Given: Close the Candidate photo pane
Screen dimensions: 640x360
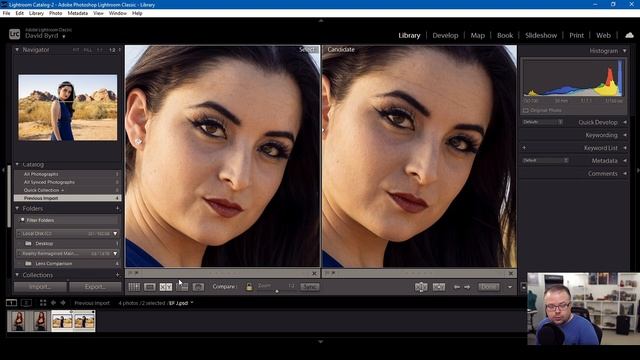Looking at the screenshot, I should [511, 273].
